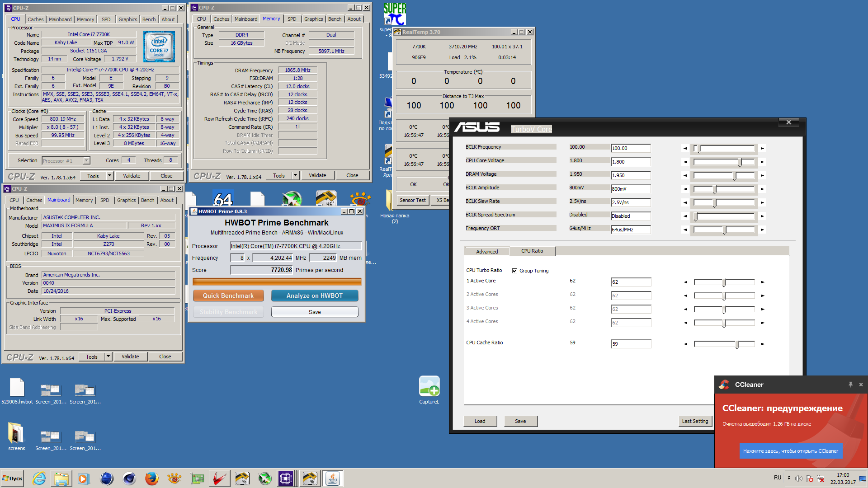Increase DRAM Voltage with right arrow

(762, 175)
